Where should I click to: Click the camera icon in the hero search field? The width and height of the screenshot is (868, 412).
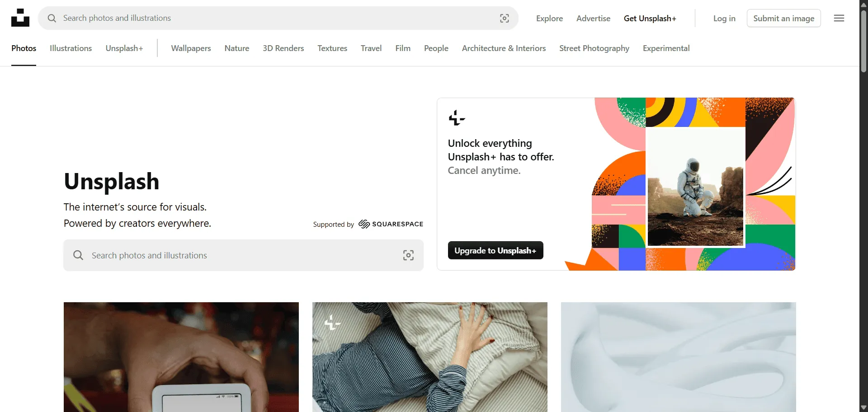408,255
